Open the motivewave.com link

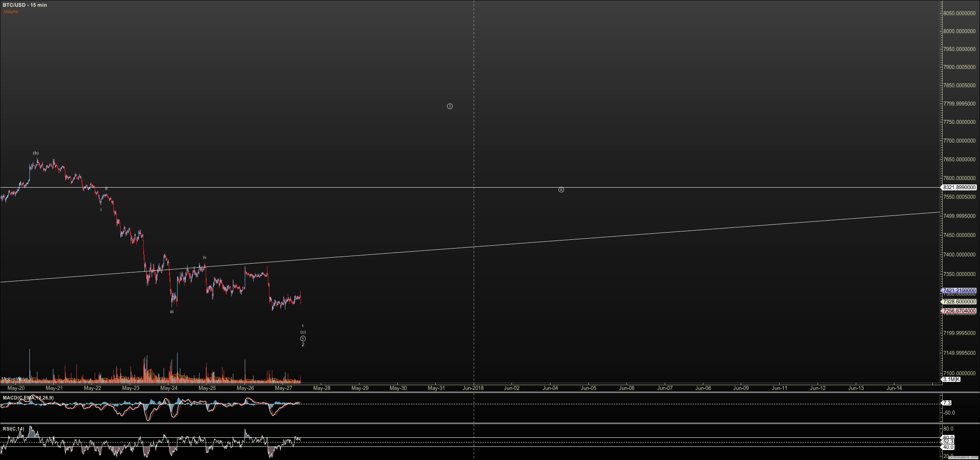963,457
